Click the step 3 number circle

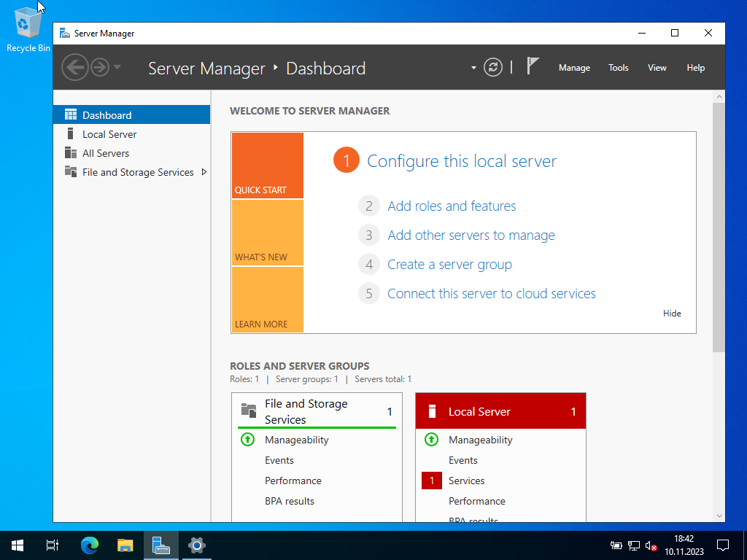(368, 235)
